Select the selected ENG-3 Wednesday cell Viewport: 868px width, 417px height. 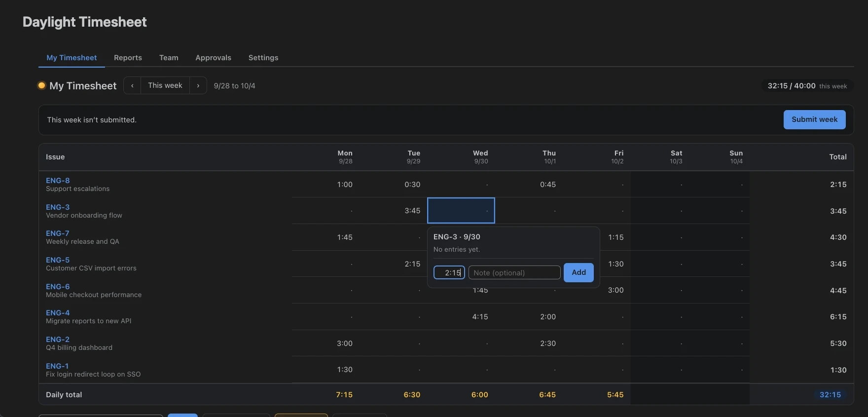point(461,211)
